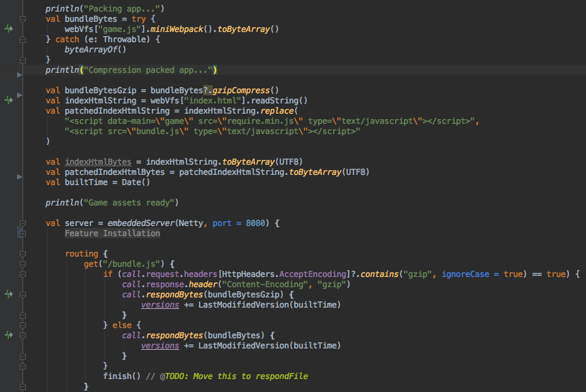Click the suspend icon next to respondBytes(bundleBytesGzip)

point(9,295)
